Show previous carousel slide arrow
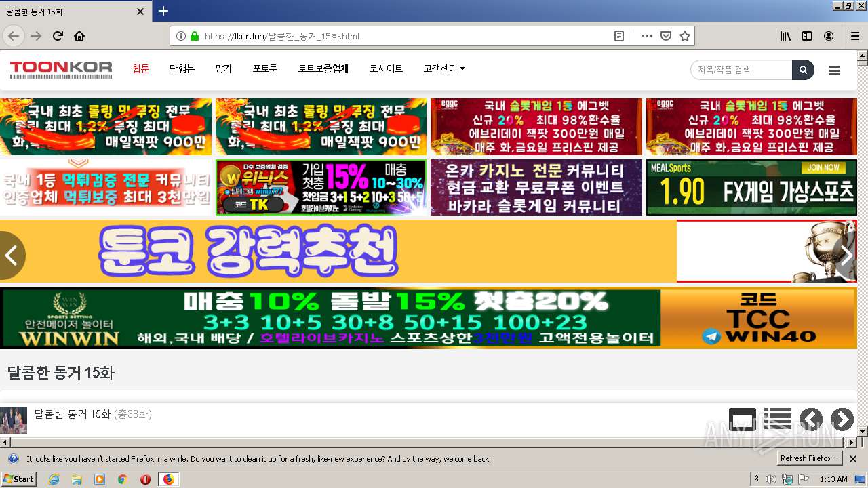The image size is (868, 488). pos(12,256)
